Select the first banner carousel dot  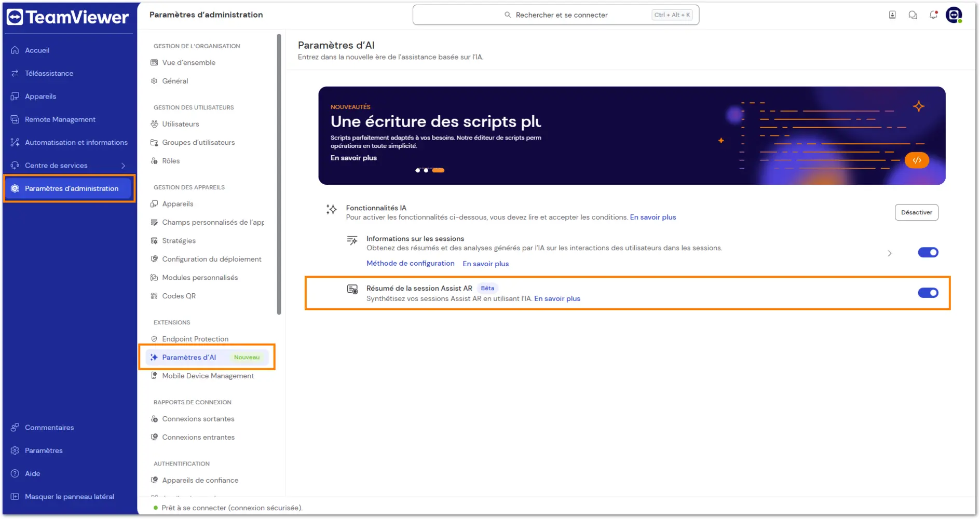417,171
